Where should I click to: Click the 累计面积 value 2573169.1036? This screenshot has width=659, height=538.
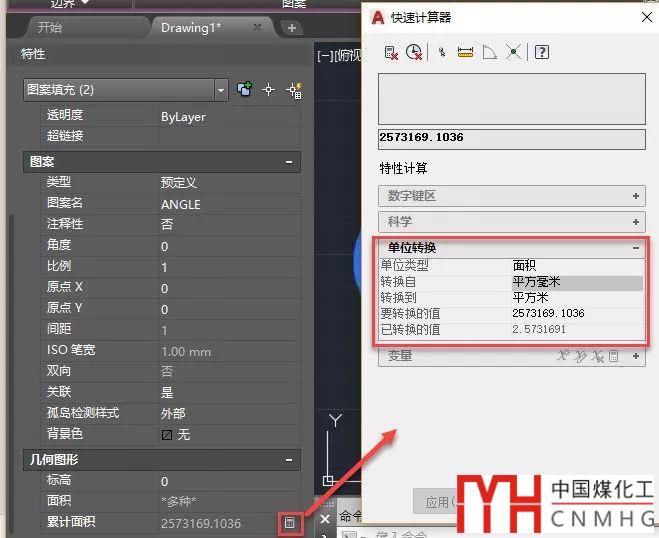tap(219, 523)
